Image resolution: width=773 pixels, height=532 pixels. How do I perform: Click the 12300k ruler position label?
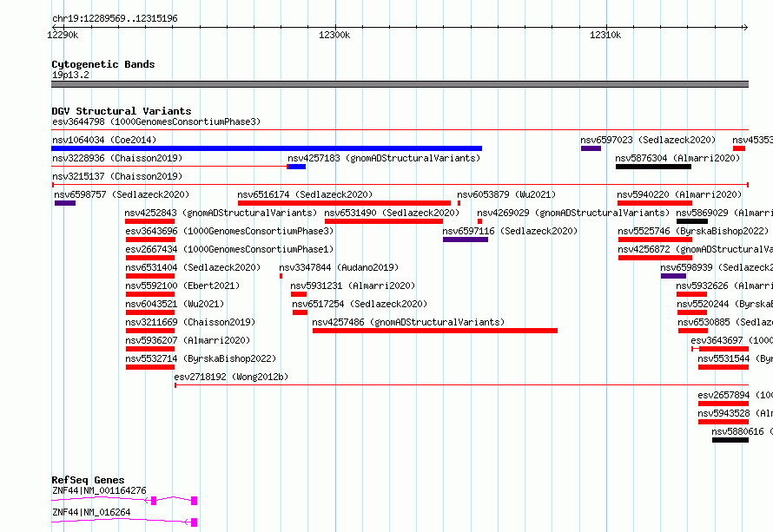334,35
